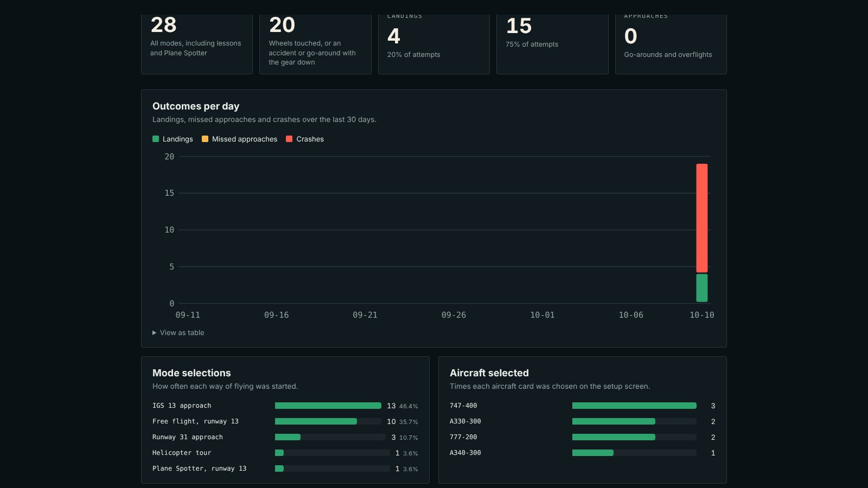The width and height of the screenshot is (868, 488).
Task: Click the "Mode selections" heading
Action: click(x=192, y=373)
